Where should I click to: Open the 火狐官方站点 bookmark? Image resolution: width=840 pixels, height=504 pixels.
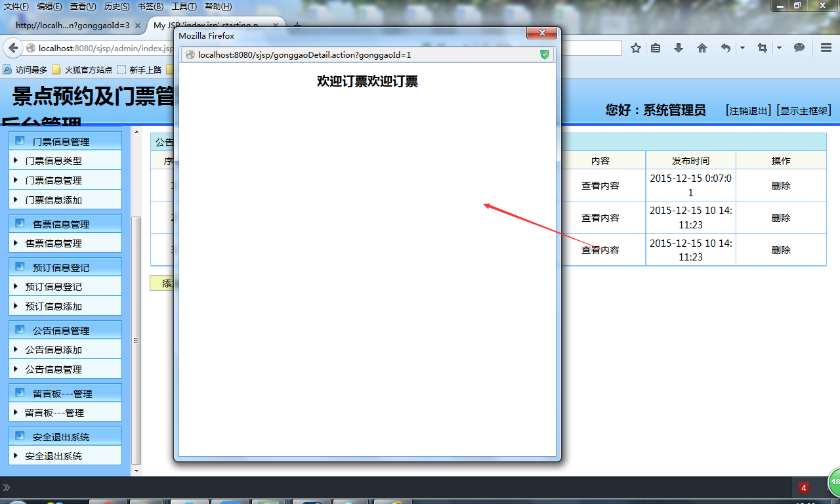[82, 70]
